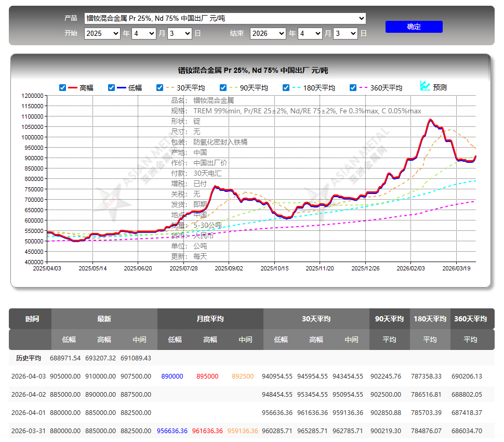This screenshot has width=504, height=442.
Task: Open the start day dropdown
Action: coord(180,33)
